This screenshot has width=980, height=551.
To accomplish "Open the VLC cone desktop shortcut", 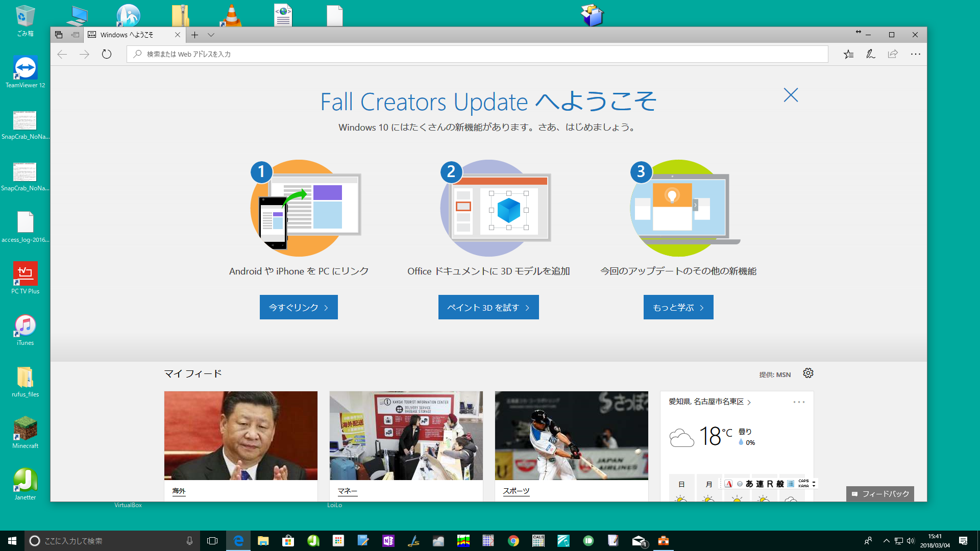I will pyautogui.click(x=231, y=15).
